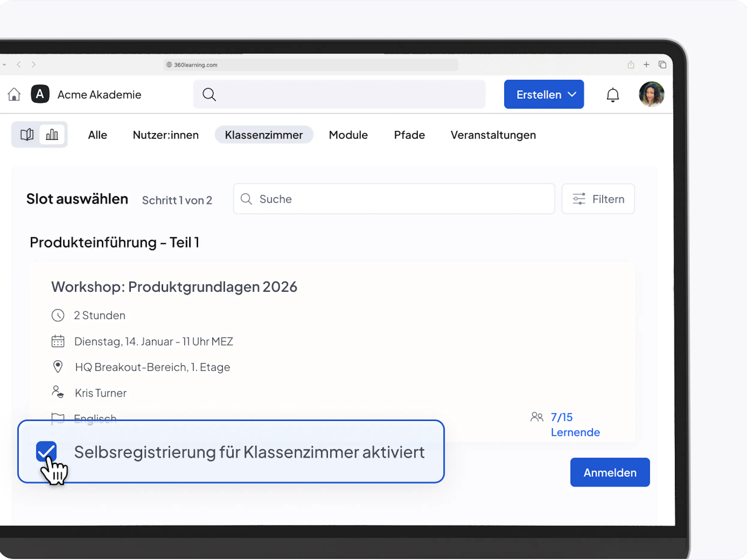This screenshot has width=747, height=560.
Task: Show the browser tab overview icon
Action: tap(662, 64)
